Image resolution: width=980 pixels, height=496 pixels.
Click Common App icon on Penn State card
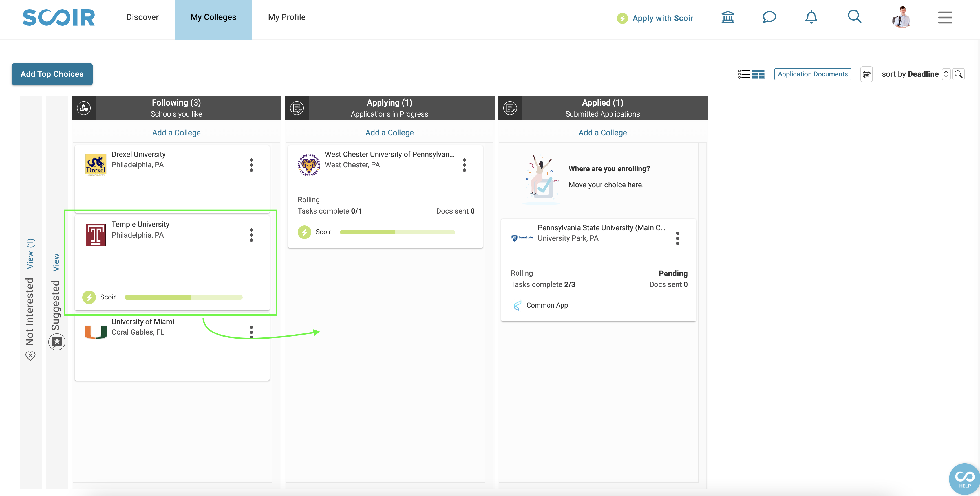click(x=517, y=305)
